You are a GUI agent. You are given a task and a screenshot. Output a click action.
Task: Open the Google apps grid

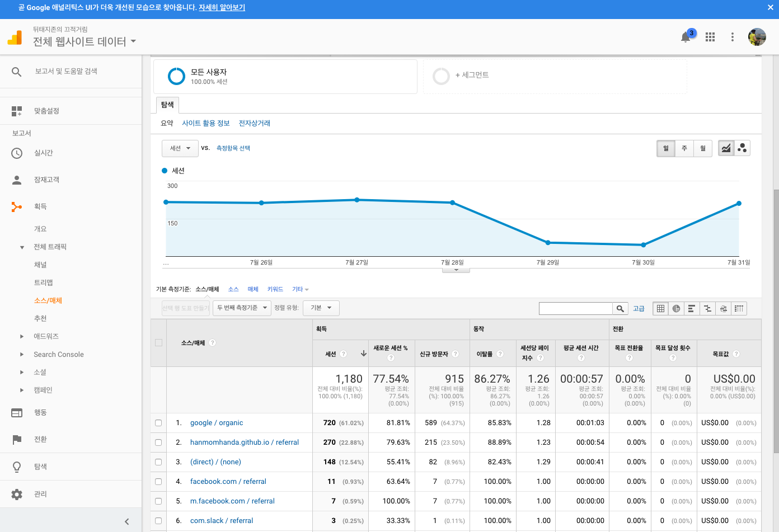pyautogui.click(x=710, y=37)
